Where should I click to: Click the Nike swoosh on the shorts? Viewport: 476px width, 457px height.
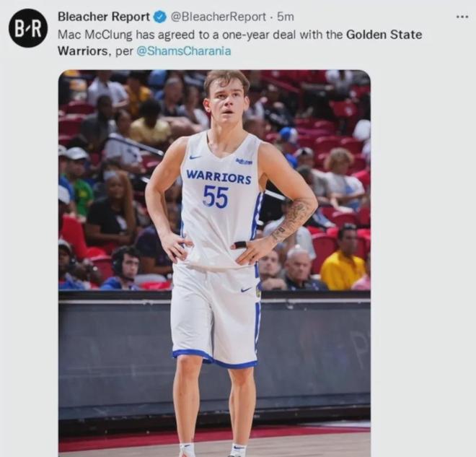(247, 290)
